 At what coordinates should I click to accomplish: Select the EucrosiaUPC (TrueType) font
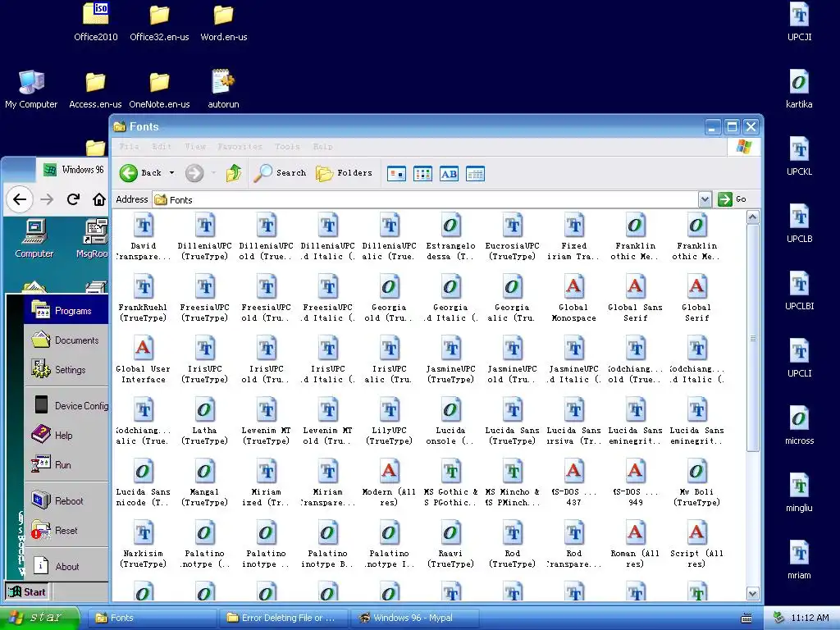click(512, 236)
